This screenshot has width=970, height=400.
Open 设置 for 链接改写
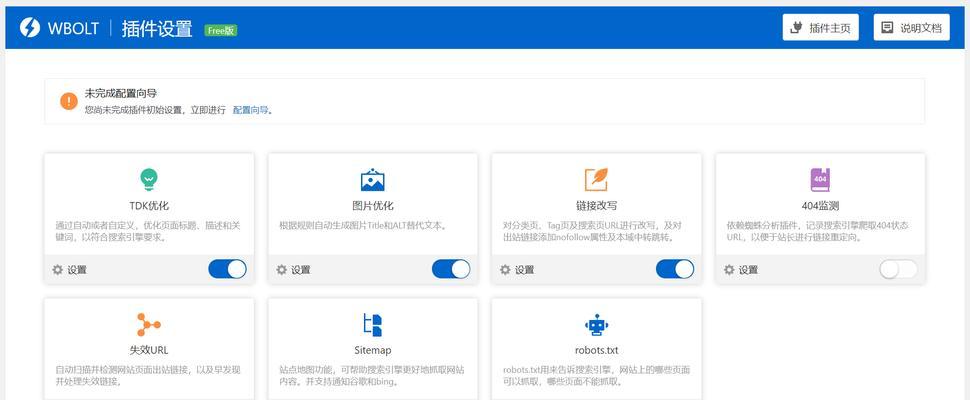tap(517, 270)
